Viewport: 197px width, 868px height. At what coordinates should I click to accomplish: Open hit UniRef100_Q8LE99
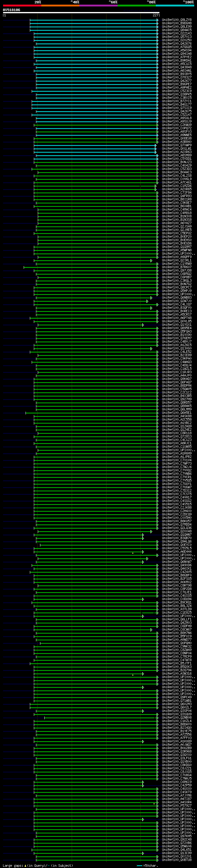(x=177, y=26)
